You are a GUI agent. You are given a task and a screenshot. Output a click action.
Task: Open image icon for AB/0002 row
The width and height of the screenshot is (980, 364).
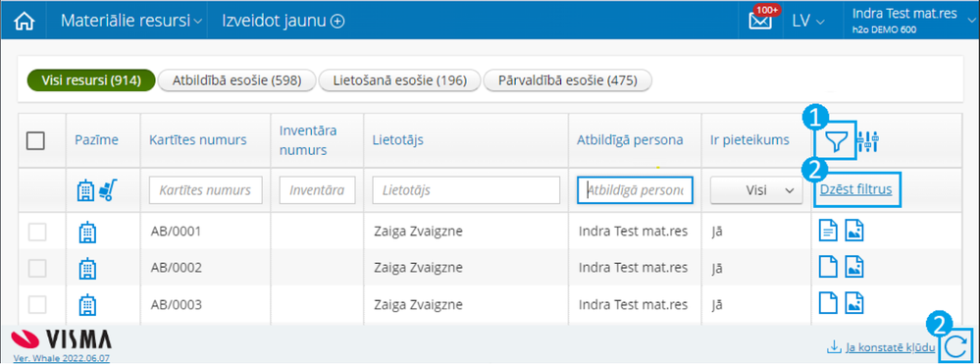pos(854,268)
